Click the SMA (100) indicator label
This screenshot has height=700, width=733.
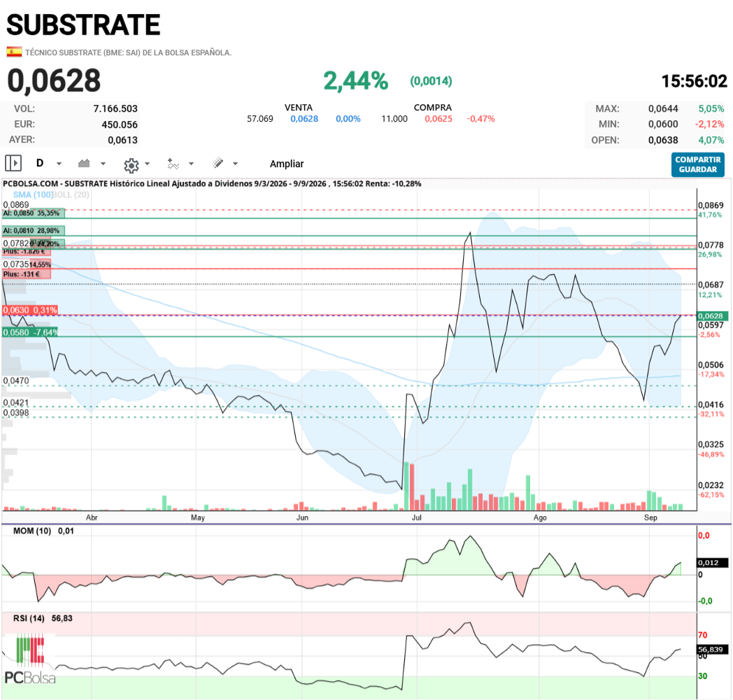click(x=32, y=194)
